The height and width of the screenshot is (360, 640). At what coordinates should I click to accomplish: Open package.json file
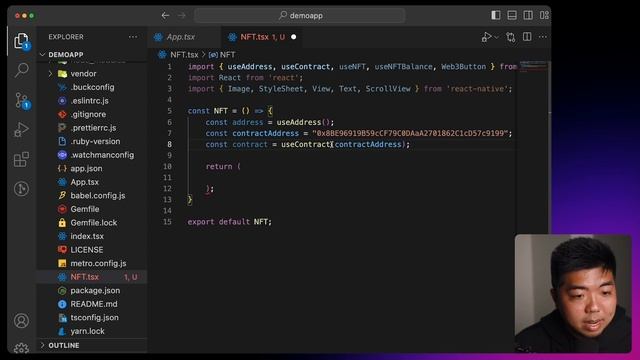(95, 291)
